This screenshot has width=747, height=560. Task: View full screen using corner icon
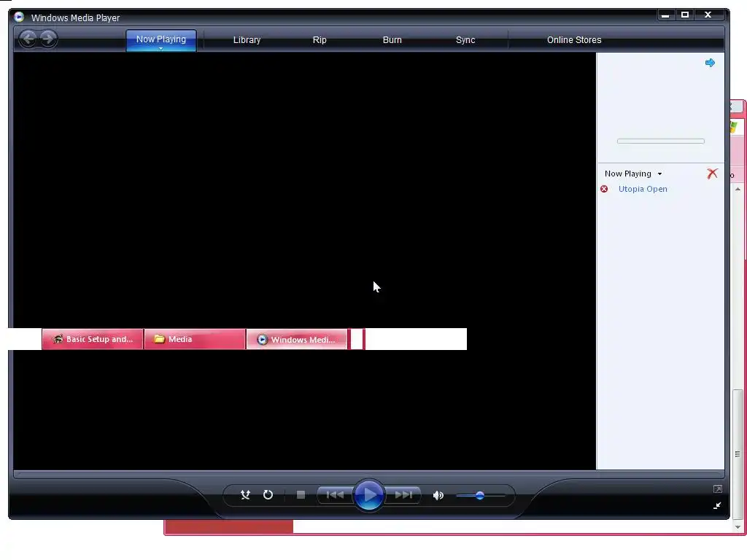718,489
